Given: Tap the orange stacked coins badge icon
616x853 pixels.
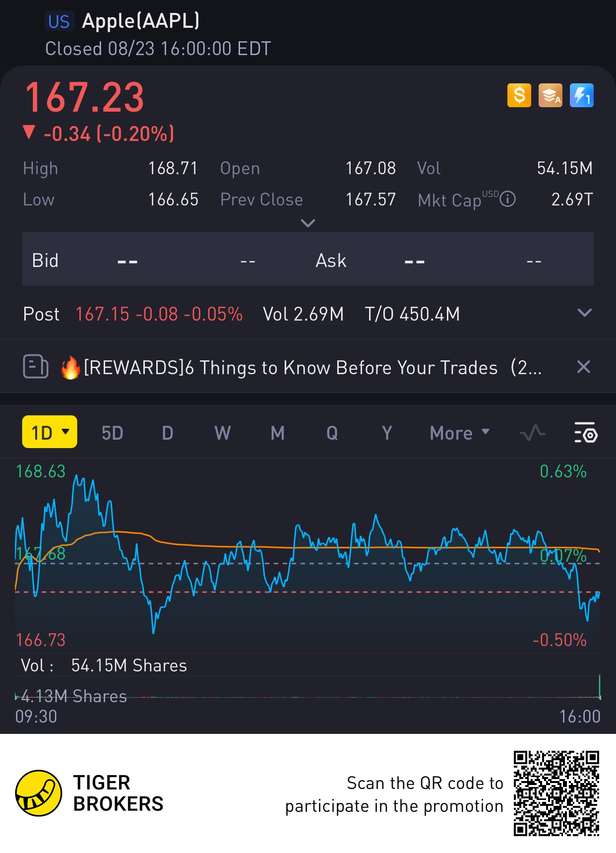Looking at the screenshot, I should [x=551, y=95].
